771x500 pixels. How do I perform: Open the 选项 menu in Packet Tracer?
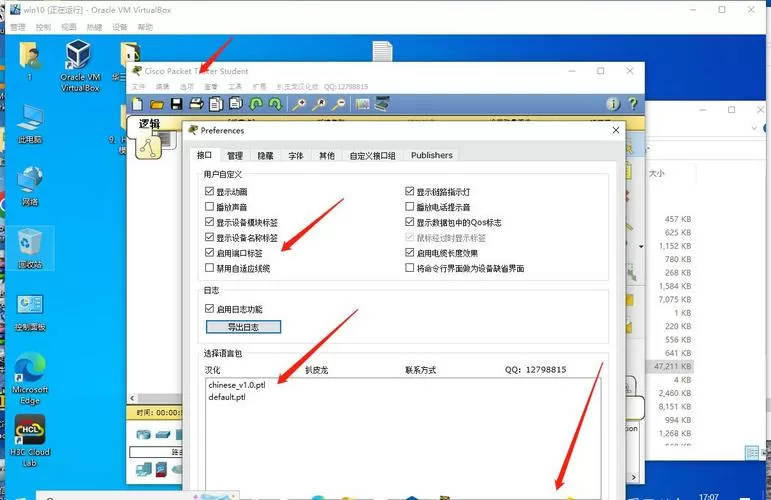pyautogui.click(x=186, y=87)
